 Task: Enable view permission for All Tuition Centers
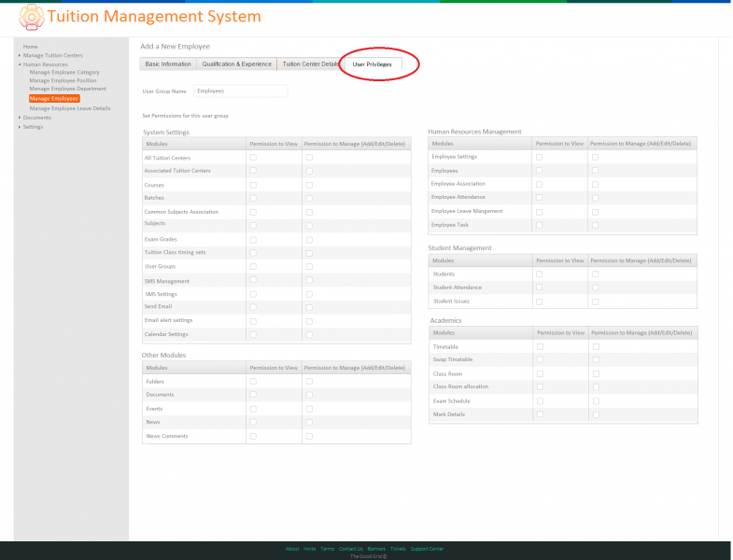(253, 158)
